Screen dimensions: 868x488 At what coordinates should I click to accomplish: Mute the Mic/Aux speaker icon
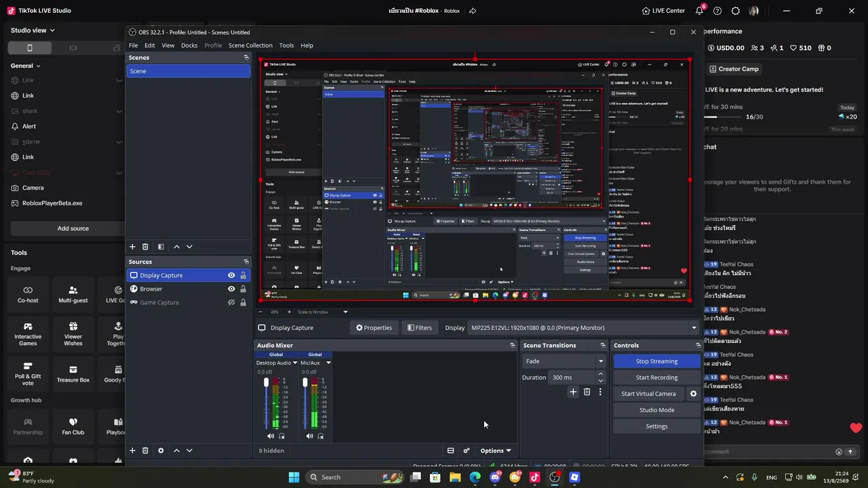tap(309, 436)
